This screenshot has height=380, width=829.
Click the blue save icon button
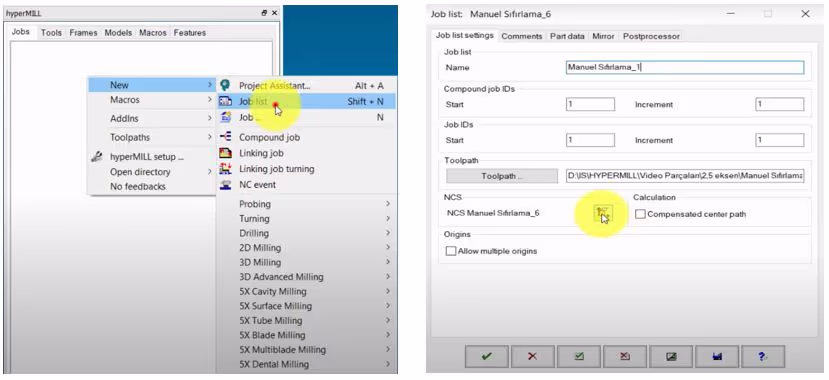(x=717, y=356)
